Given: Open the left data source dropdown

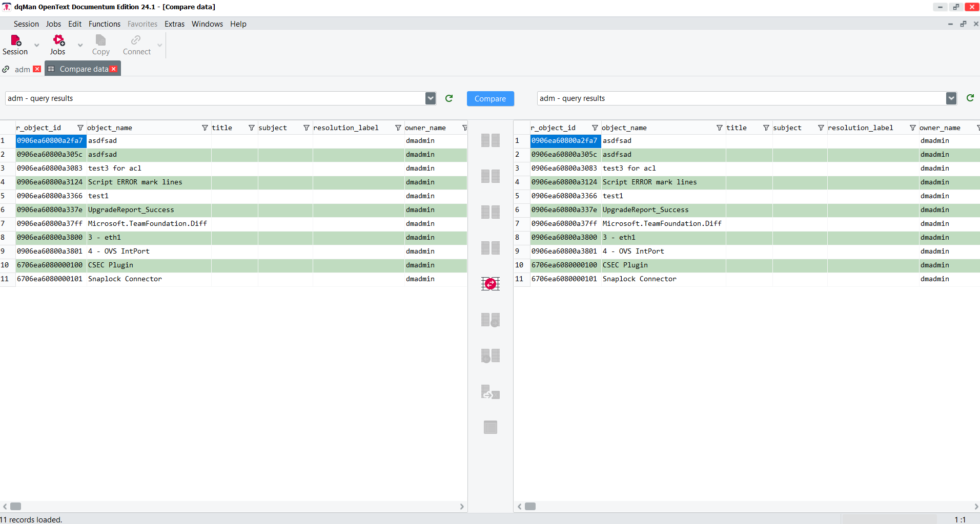Looking at the screenshot, I should point(431,98).
